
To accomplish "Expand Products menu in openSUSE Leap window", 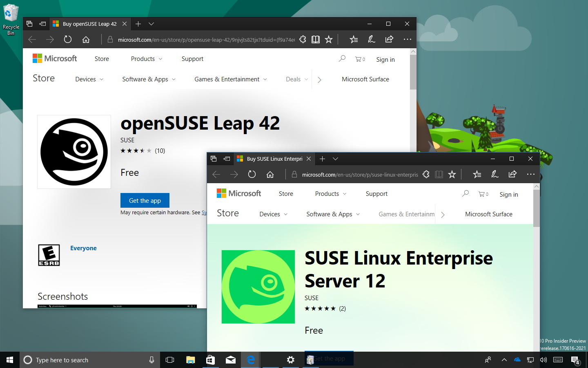I will point(147,59).
